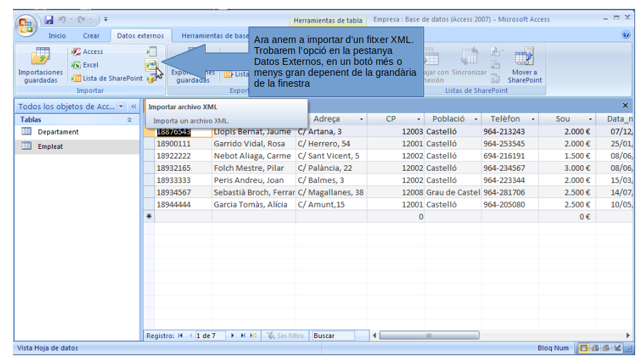Open the Quick Access Toolbar customize arrow
This screenshot has height=362, width=644.
pos(106,19)
